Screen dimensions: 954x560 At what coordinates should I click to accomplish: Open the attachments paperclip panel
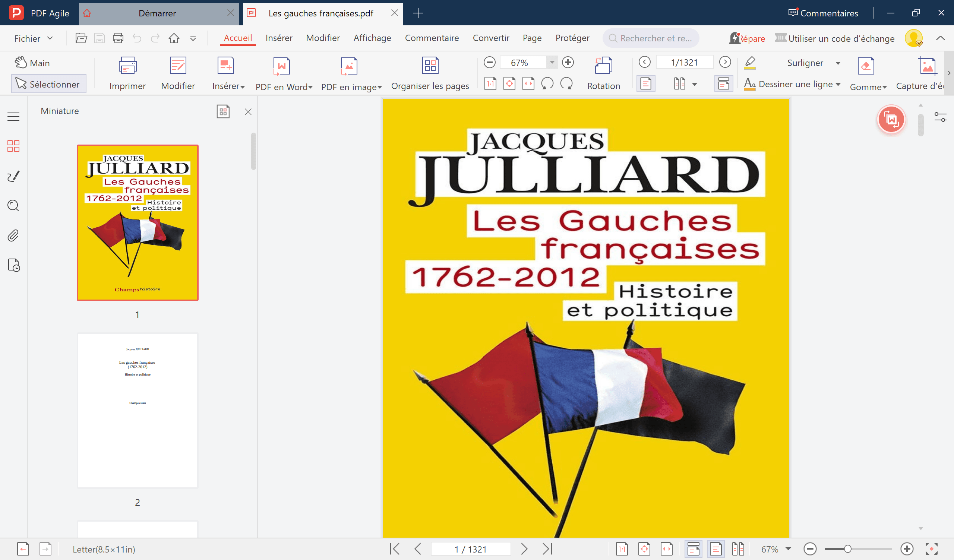[13, 235]
